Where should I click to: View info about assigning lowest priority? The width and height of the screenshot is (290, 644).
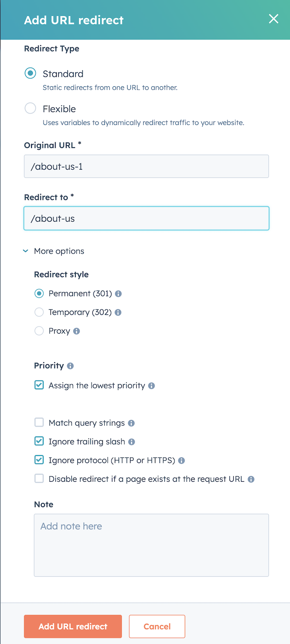click(151, 385)
